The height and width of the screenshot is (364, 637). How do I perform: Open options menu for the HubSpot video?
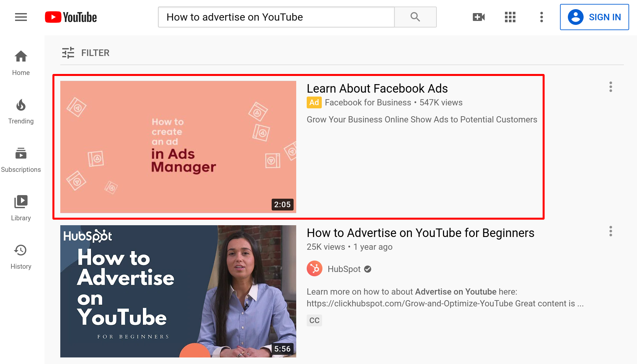(x=611, y=231)
